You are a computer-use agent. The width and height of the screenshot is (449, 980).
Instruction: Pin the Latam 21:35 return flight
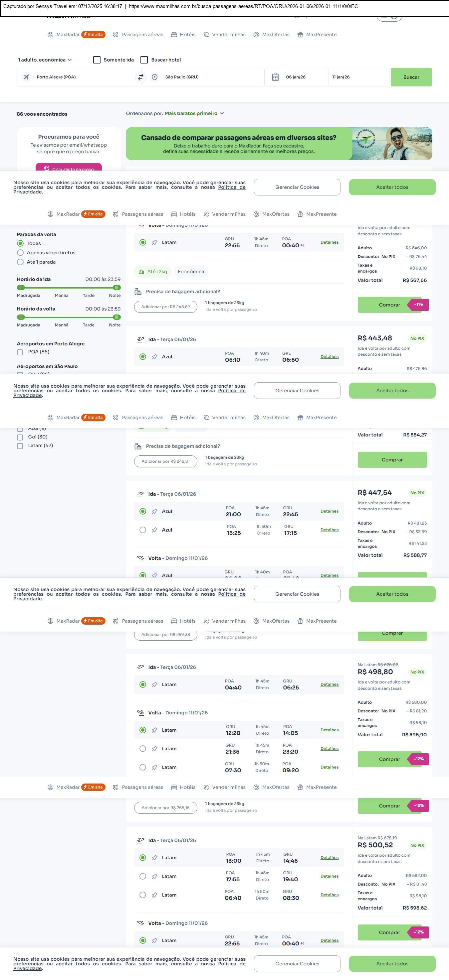155,749
